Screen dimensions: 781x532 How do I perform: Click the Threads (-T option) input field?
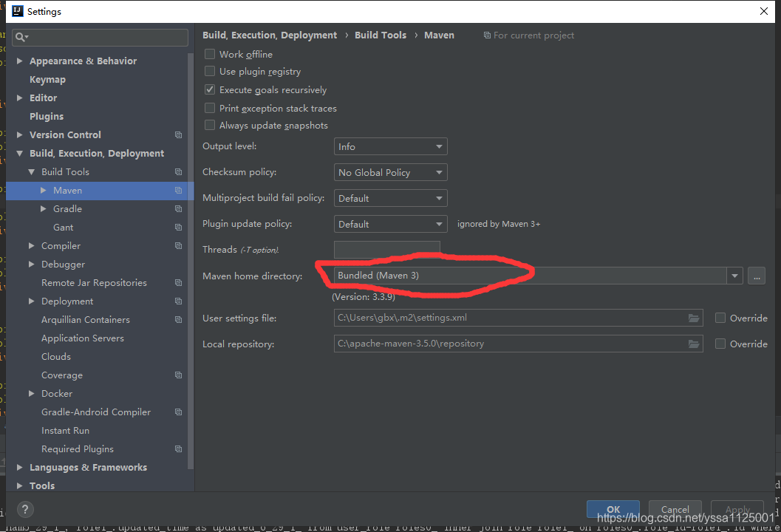pyautogui.click(x=387, y=250)
